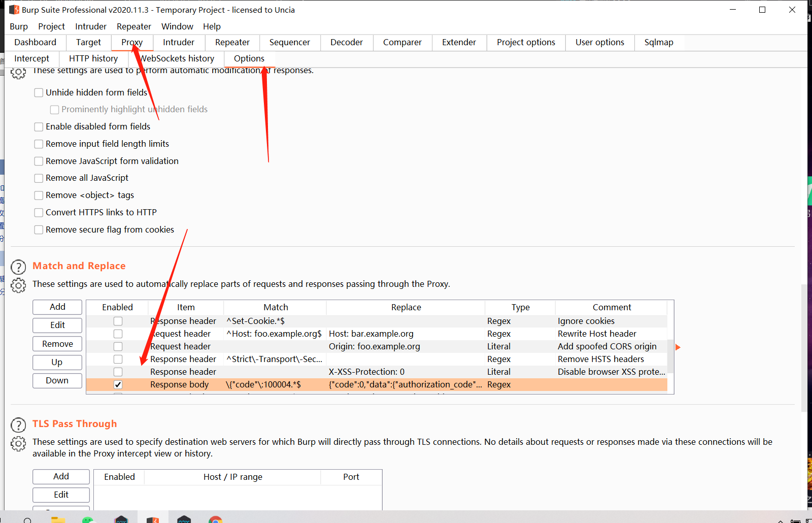The width and height of the screenshot is (812, 523).
Task: Open the Repeater menu in menu bar
Action: click(x=134, y=26)
